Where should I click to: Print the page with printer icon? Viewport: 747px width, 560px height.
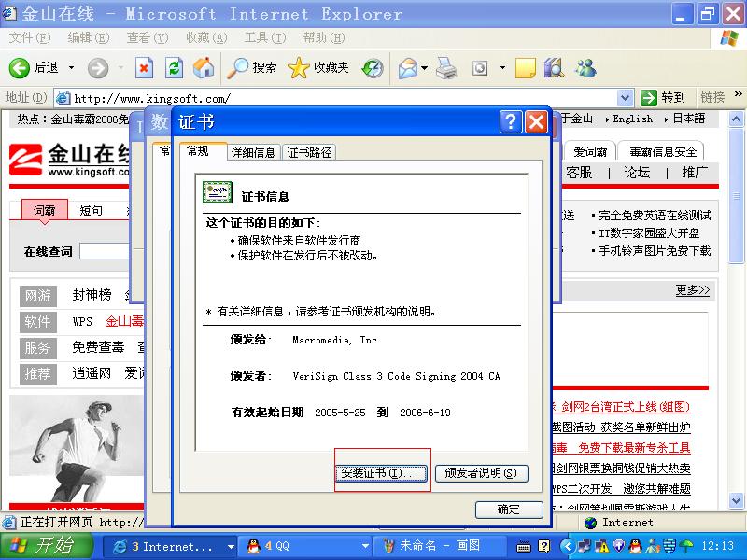pyautogui.click(x=446, y=68)
